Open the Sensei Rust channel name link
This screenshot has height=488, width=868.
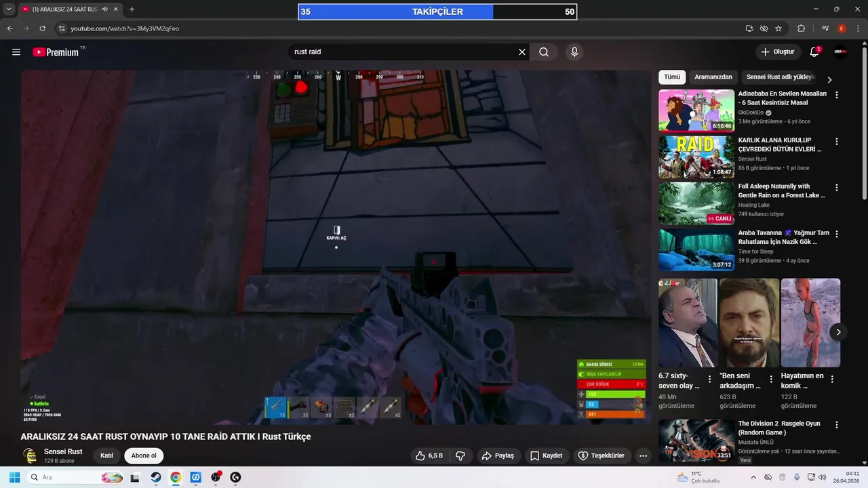pos(63,451)
